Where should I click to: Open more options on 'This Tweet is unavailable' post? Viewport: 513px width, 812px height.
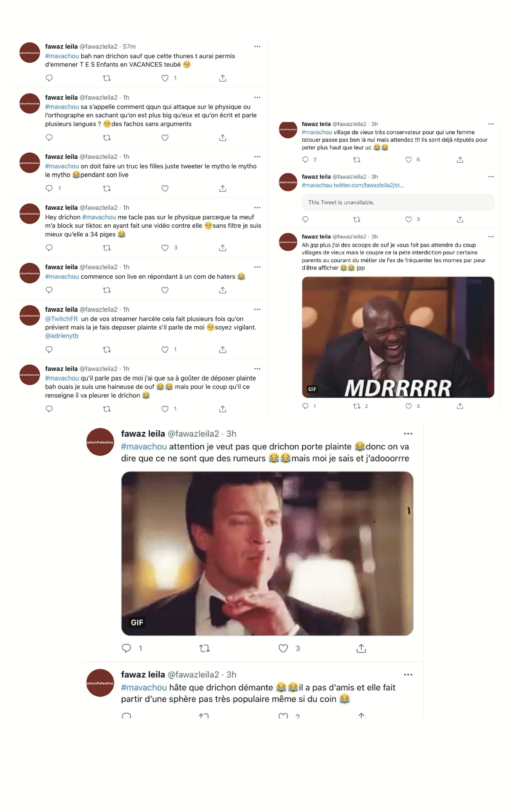coord(491,177)
